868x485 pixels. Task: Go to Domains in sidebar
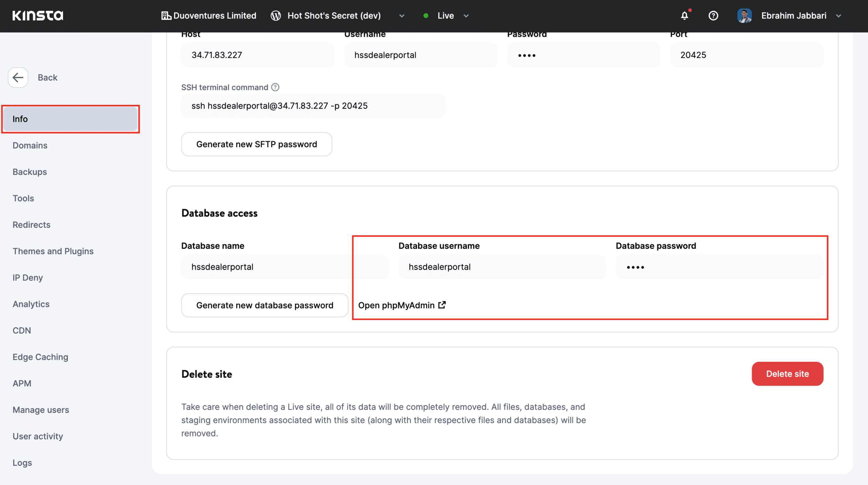30,145
